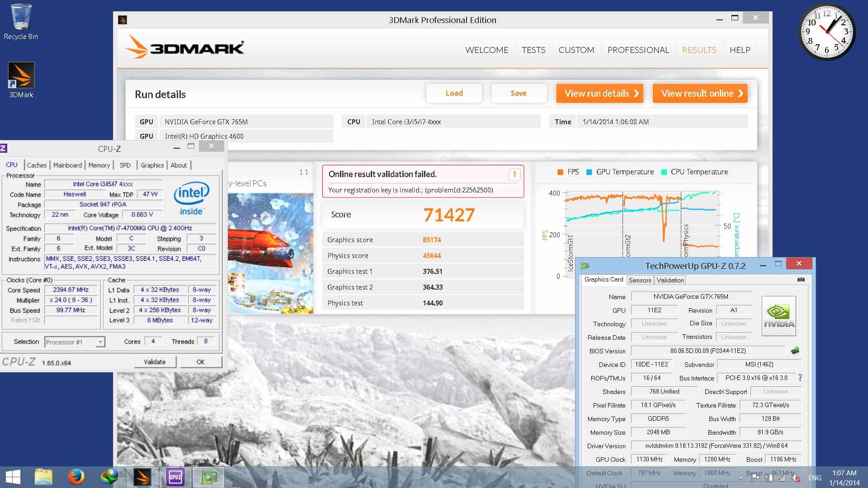Screen dimensions: 868x488
Task: Click the GPU-Z BIOS save chip icon
Action: pyautogui.click(x=795, y=351)
